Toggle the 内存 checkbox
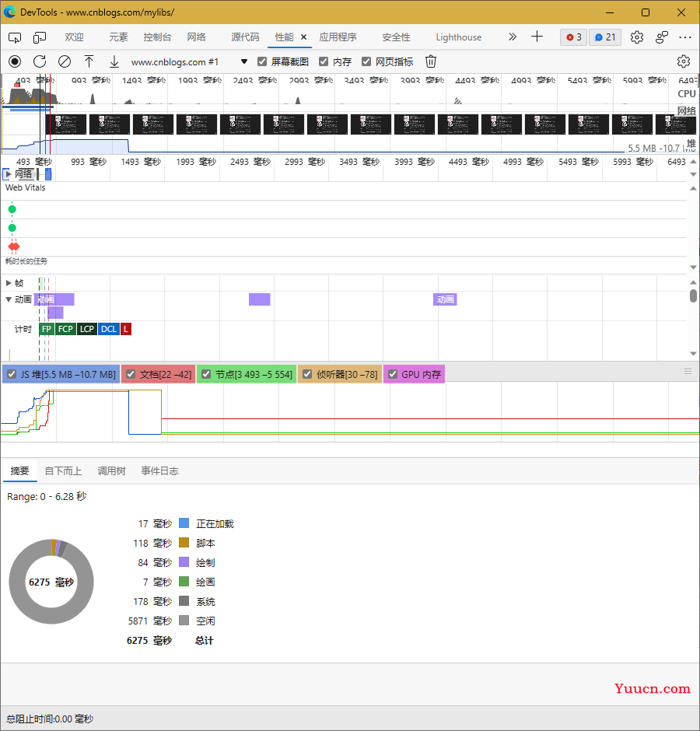The width and height of the screenshot is (700, 731). [324, 61]
